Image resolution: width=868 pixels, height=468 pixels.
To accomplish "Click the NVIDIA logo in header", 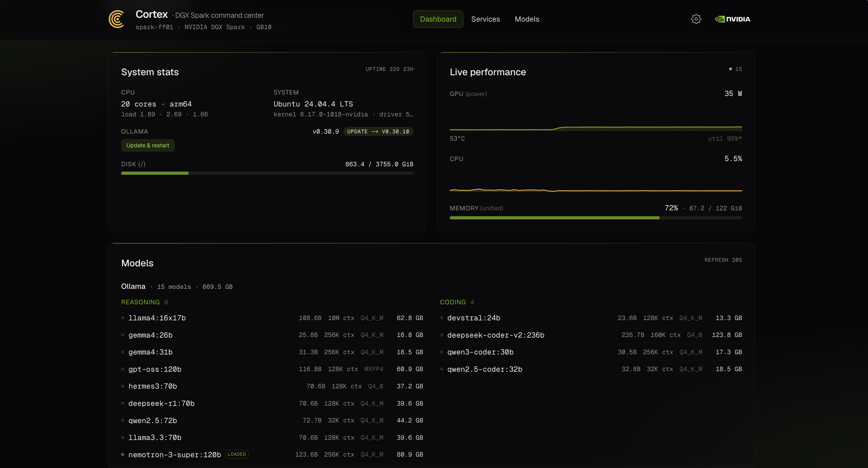I will coord(733,19).
